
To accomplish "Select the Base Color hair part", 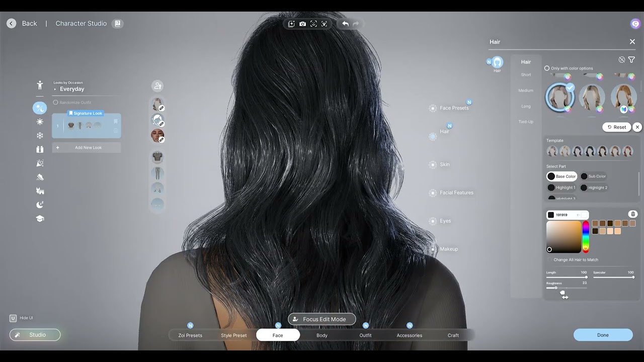I will click(x=562, y=176).
